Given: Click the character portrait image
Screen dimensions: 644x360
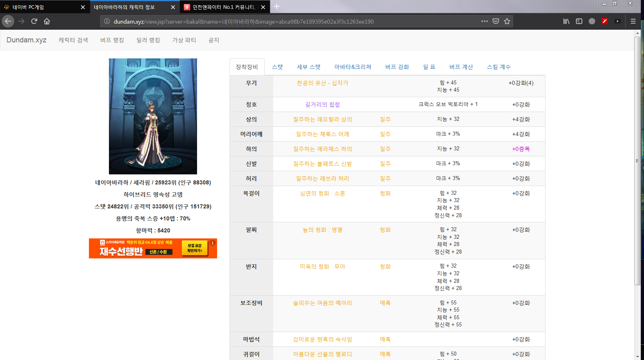Looking at the screenshot, I should pos(153,116).
